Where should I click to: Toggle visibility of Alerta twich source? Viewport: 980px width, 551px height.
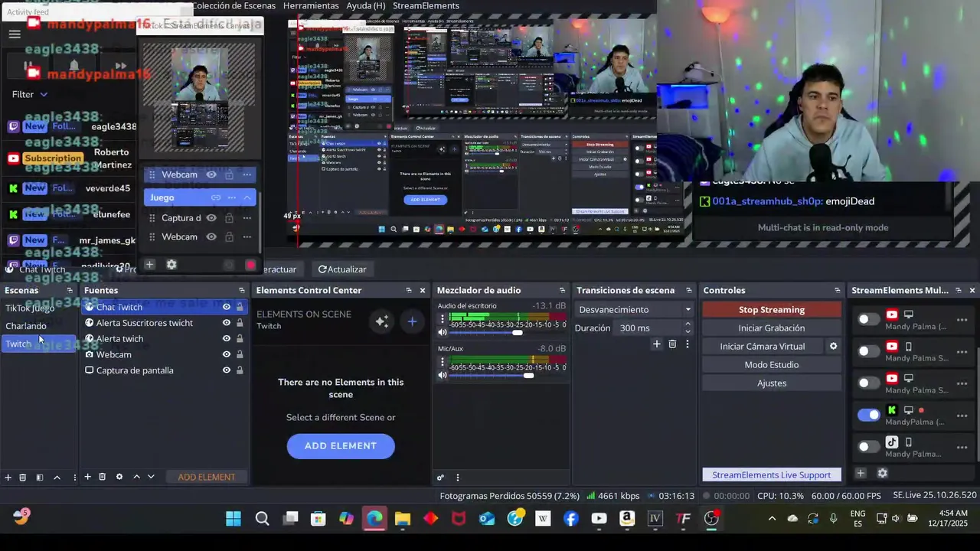tap(227, 338)
